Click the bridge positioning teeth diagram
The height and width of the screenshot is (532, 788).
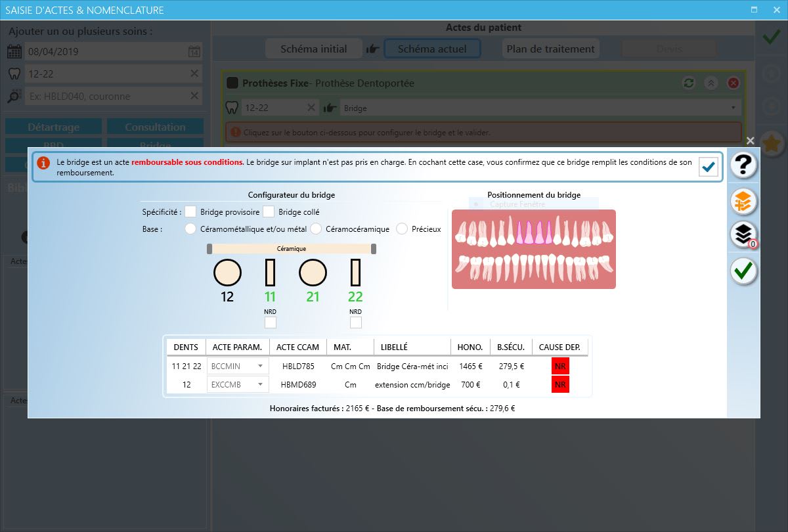click(533, 249)
